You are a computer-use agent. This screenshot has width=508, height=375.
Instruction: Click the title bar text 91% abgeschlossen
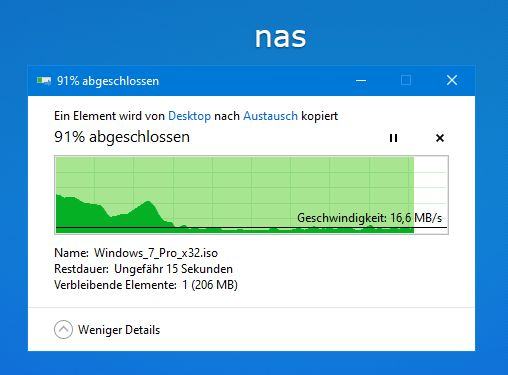click(x=108, y=81)
